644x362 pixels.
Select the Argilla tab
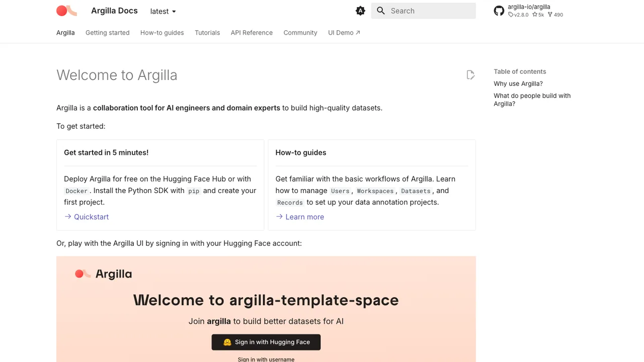click(65, 33)
